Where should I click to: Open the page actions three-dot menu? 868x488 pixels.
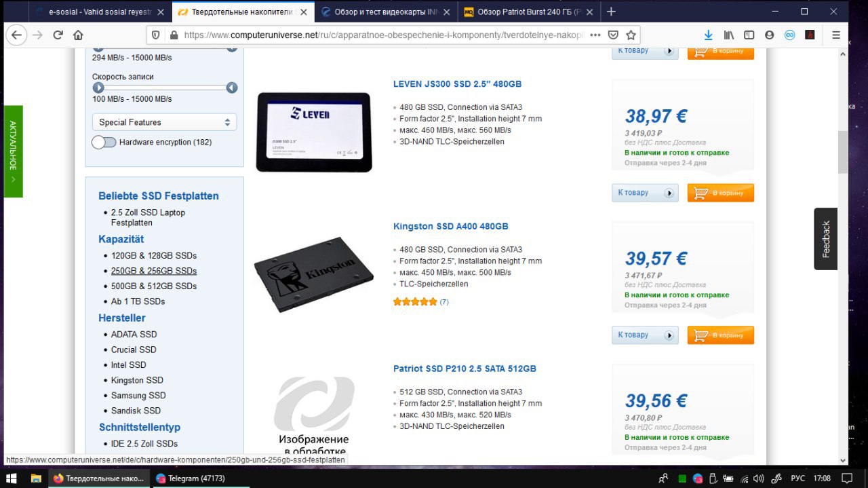pyautogui.click(x=595, y=35)
